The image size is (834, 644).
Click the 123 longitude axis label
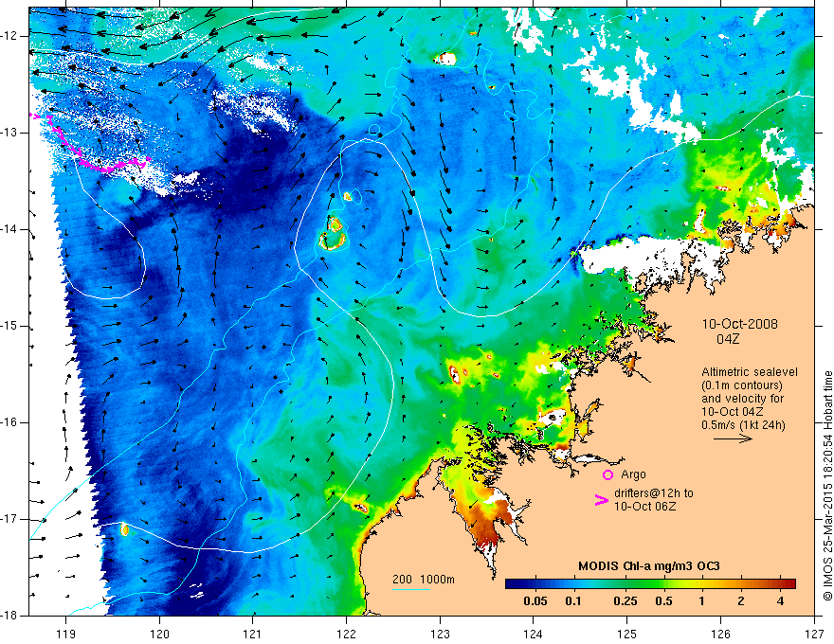(440, 634)
